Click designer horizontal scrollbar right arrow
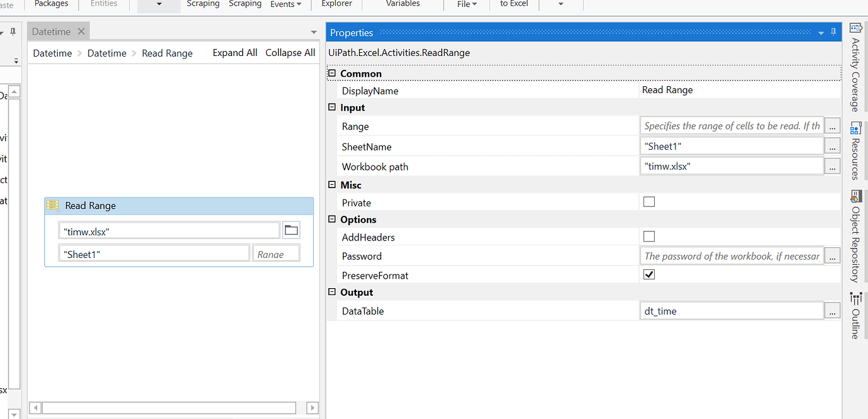 pyautogui.click(x=312, y=408)
